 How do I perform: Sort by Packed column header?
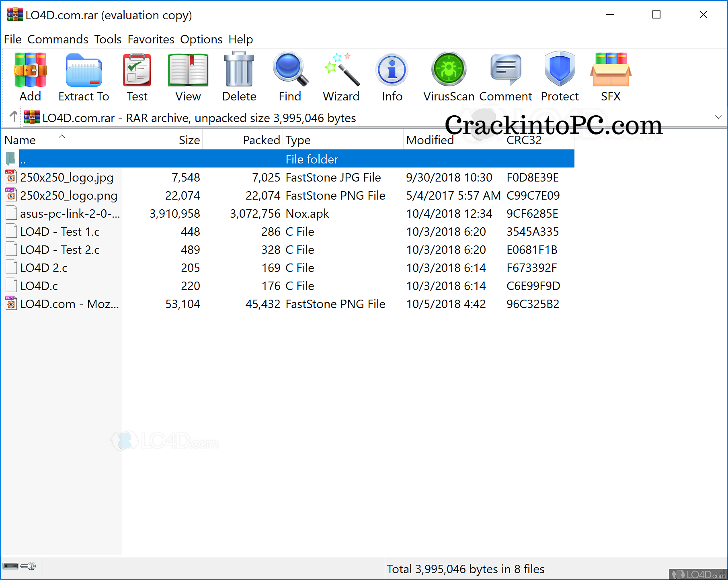(x=242, y=140)
